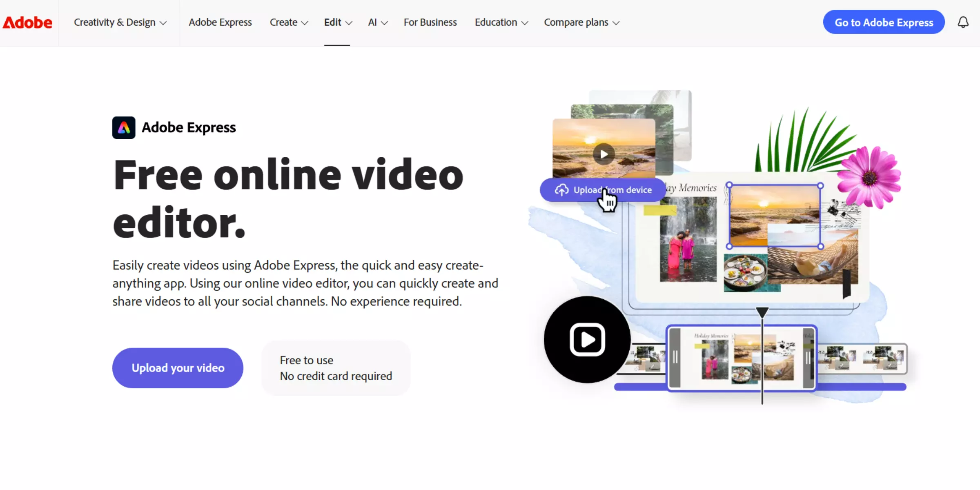Expand the AI dropdown

(x=378, y=22)
